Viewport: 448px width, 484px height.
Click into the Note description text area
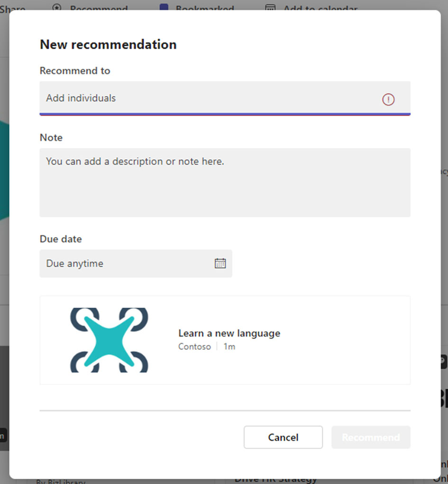click(225, 183)
